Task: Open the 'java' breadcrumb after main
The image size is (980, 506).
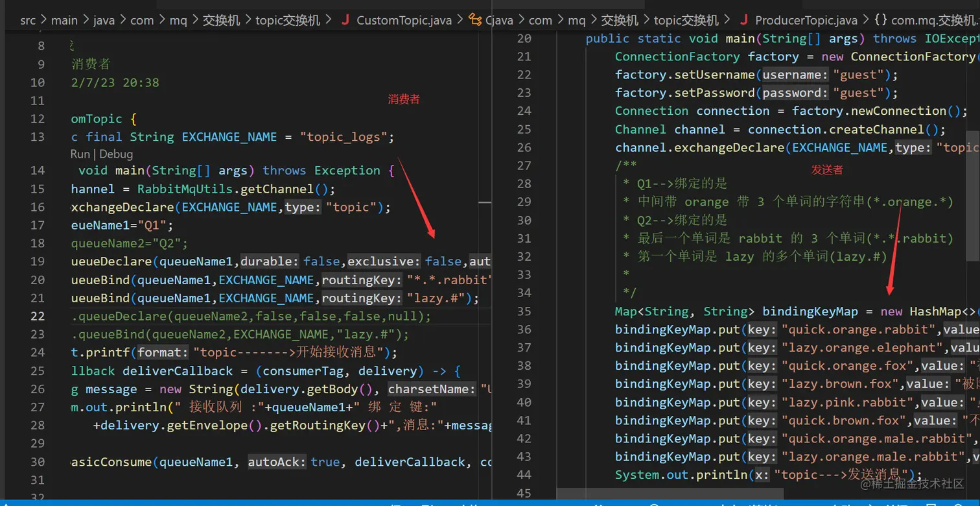Action: 104,20
